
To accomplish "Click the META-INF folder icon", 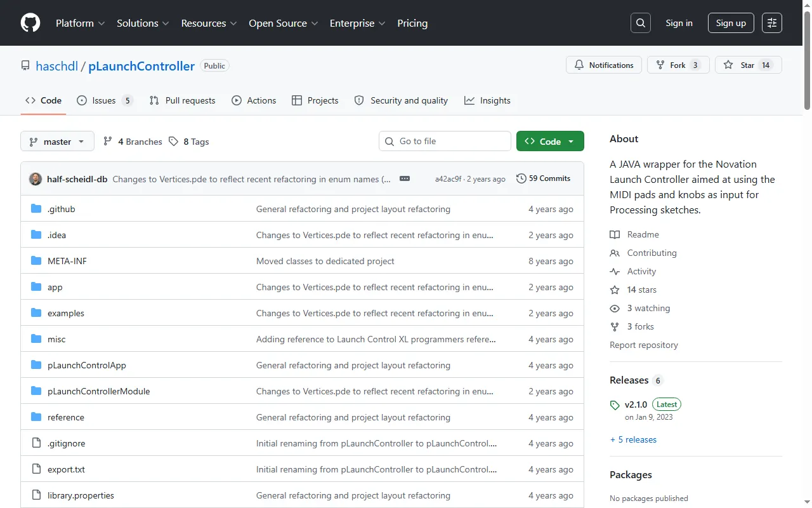I will 36,261.
